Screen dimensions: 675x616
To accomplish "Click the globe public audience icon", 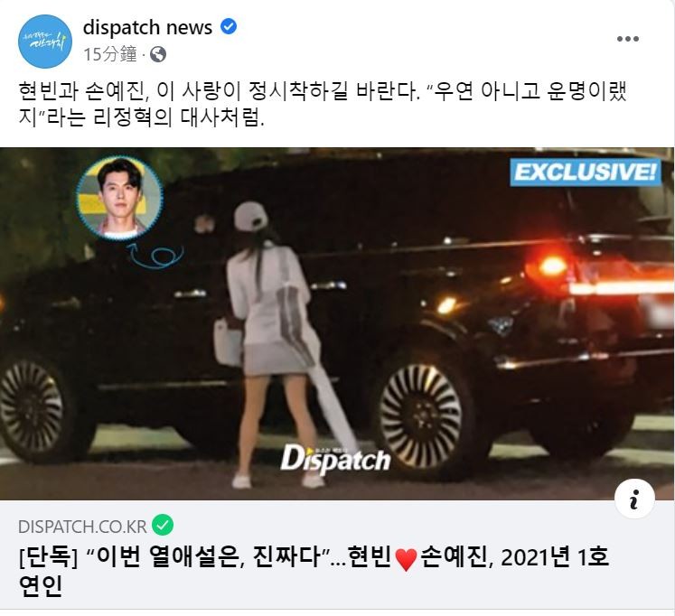I will (158, 54).
